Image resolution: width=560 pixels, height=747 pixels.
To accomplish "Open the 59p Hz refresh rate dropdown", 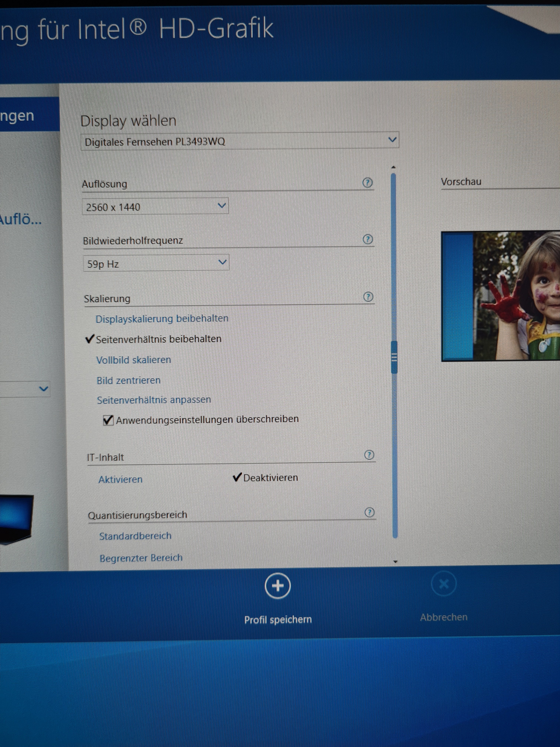I will [156, 263].
